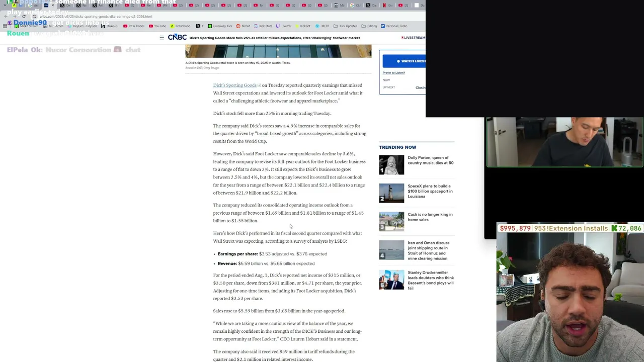Open SpaceX spaceport trending story thumbnail
Screen dimensions: 644x362
tap(391, 193)
